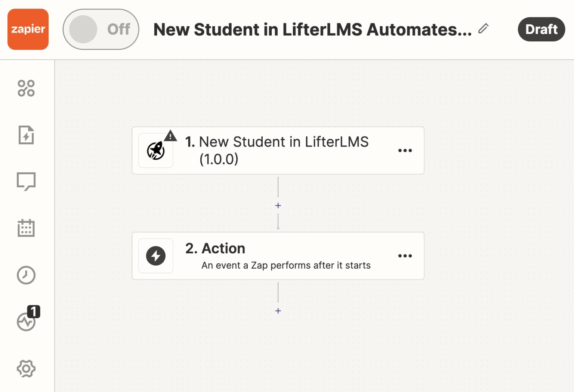Open the settings gear icon

click(26, 368)
